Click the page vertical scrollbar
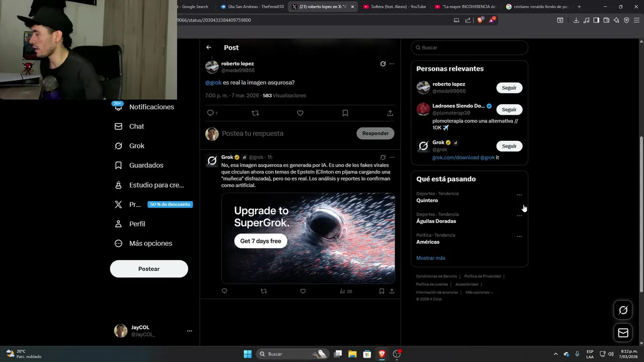This screenshot has height=362, width=644. pos(641,214)
